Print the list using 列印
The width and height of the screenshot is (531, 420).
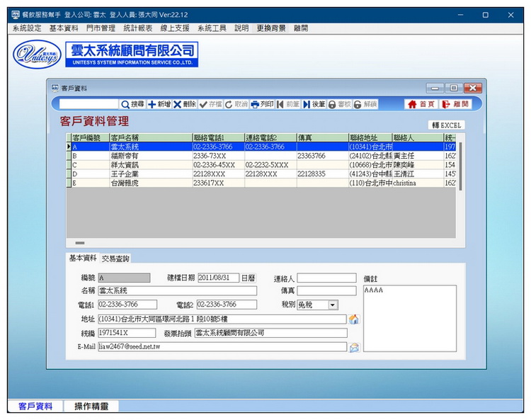(x=262, y=104)
